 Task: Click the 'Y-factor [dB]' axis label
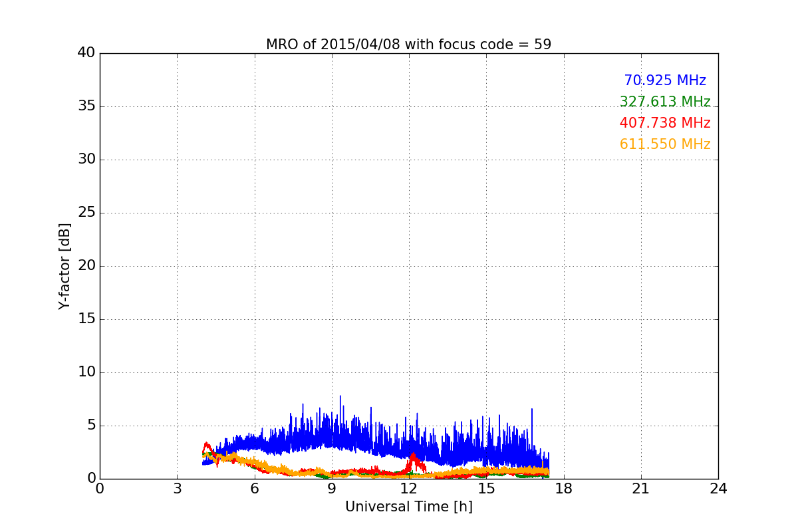65,266
